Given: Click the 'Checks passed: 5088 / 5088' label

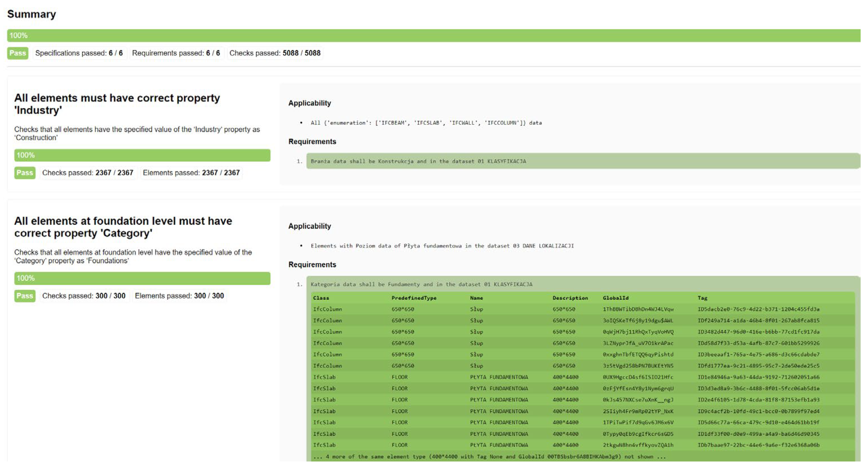Looking at the screenshot, I should (275, 53).
